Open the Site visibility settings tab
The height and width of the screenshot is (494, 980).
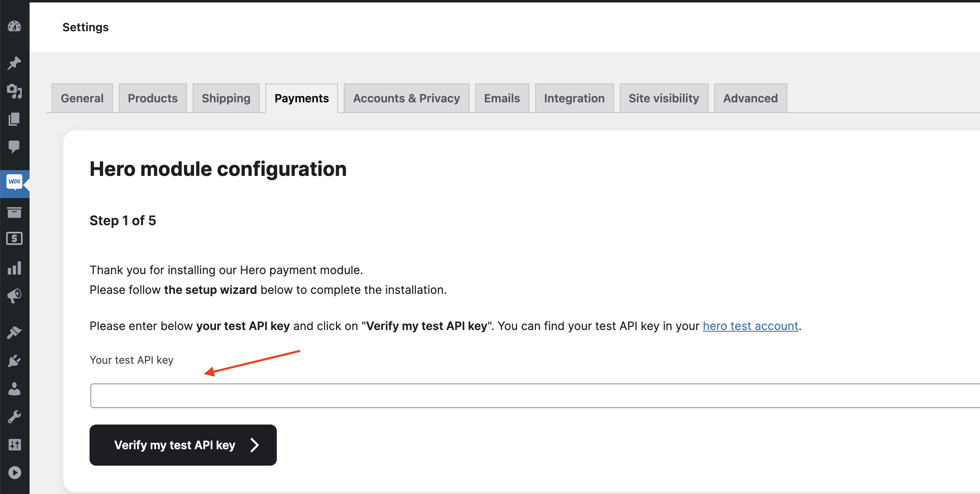(x=663, y=98)
